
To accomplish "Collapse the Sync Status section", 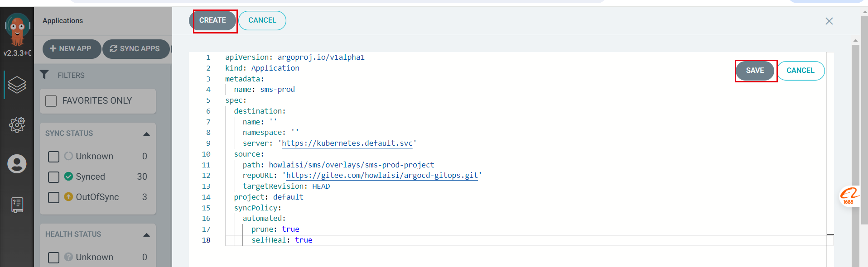I will click(146, 134).
